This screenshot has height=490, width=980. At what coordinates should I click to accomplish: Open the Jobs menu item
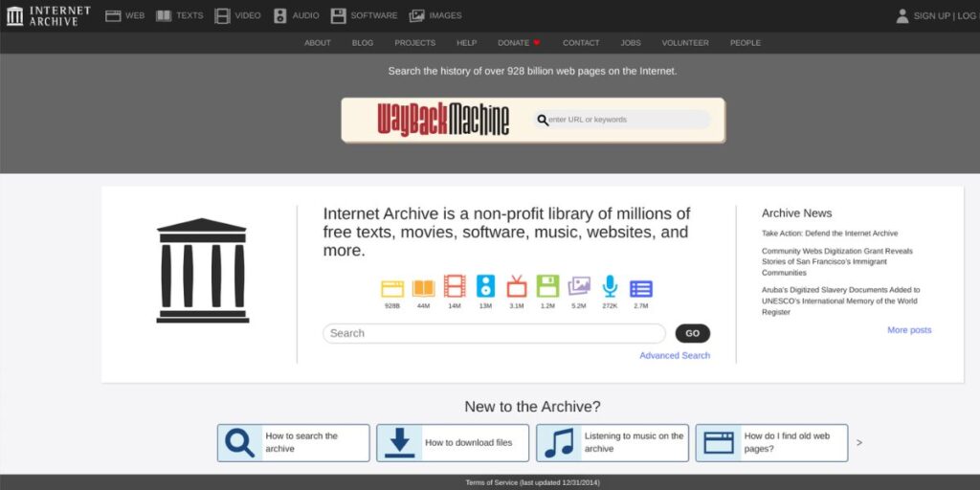pos(631,42)
